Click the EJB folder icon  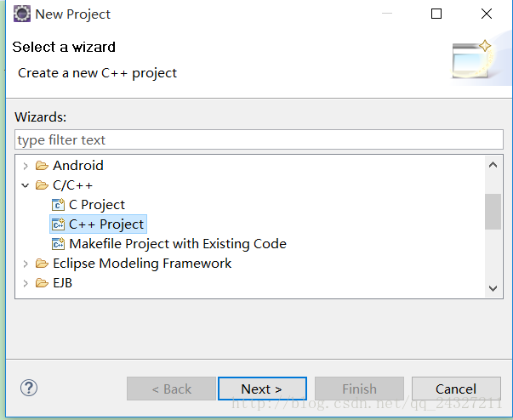pyautogui.click(x=42, y=283)
